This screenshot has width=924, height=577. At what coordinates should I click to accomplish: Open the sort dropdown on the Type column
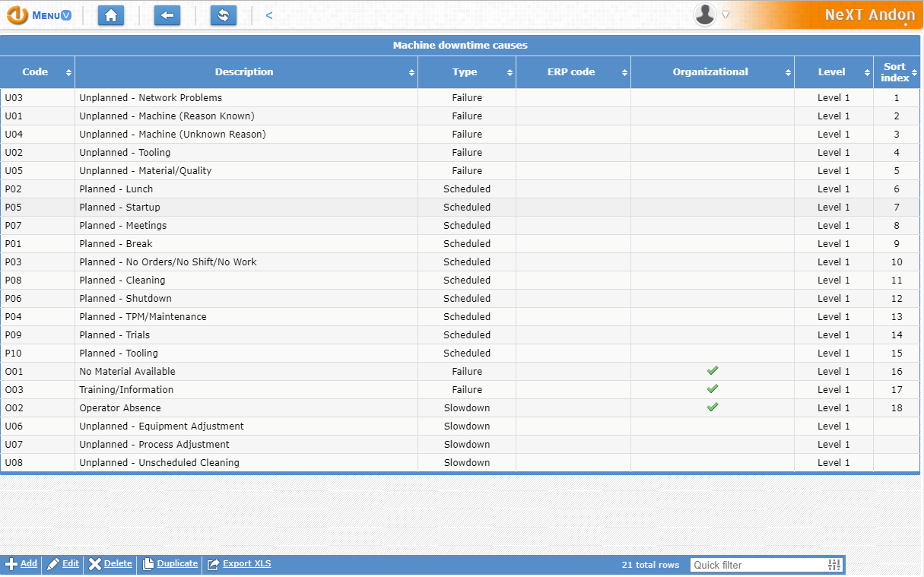508,72
